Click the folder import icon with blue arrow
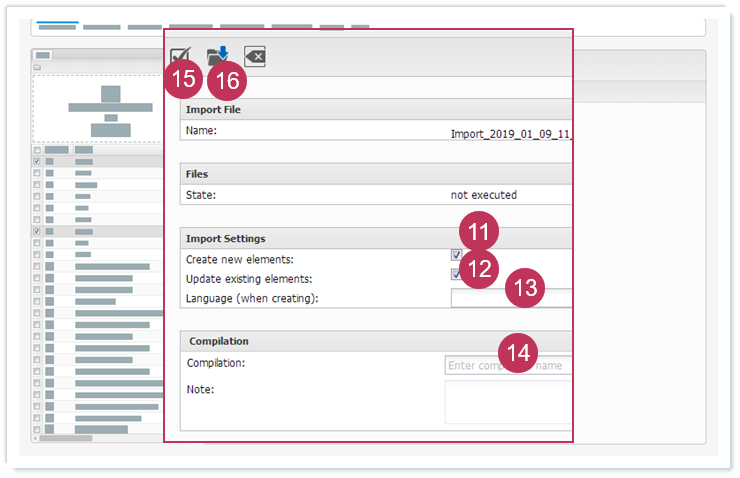 (217, 56)
